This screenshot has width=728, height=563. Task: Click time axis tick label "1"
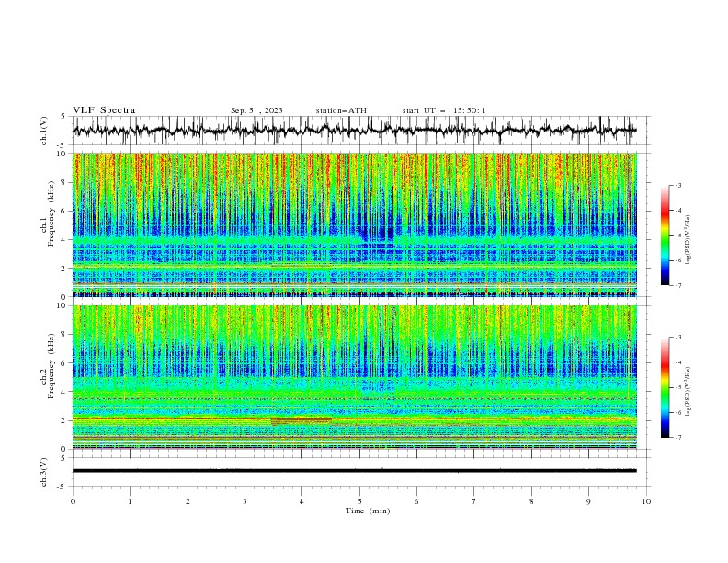[130, 501]
